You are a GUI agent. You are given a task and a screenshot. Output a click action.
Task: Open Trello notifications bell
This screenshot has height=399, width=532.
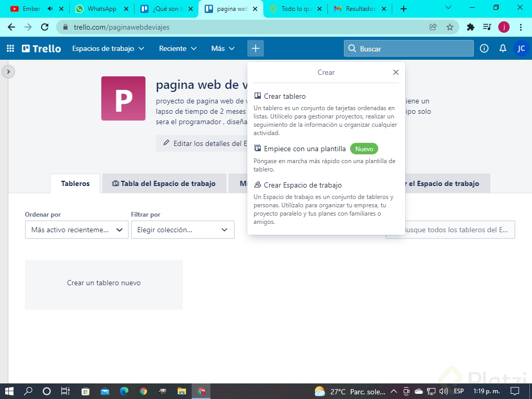(502, 48)
